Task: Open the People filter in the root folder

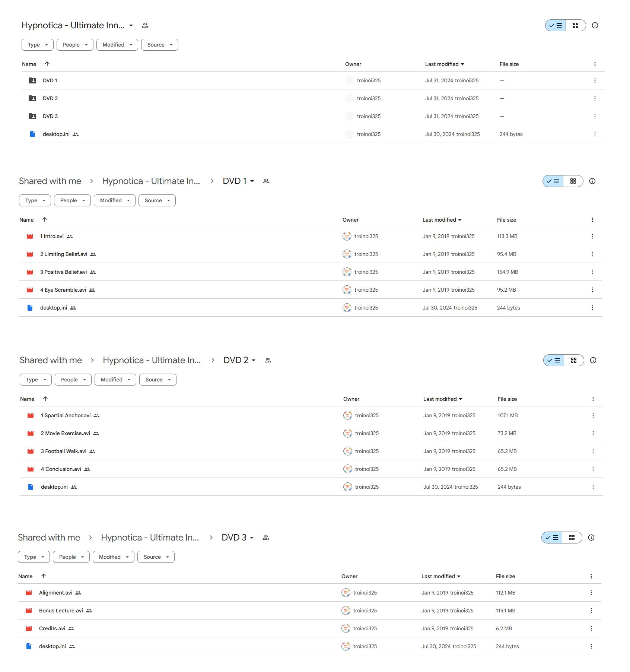Action: point(75,45)
